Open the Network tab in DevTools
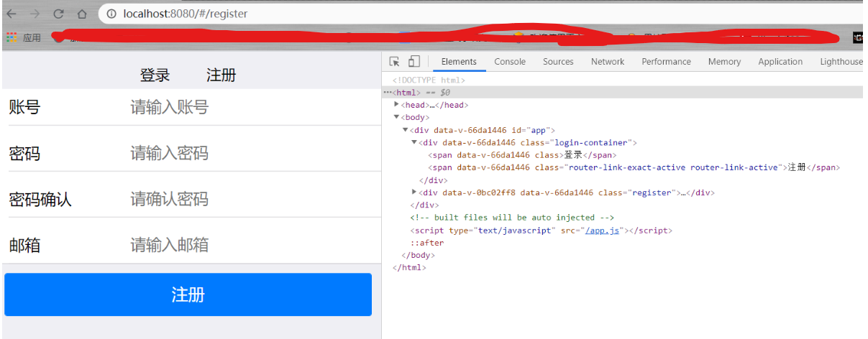Image resolution: width=868 pixels, height=339 pixels. pyautogui.click(x=608, y=62)
